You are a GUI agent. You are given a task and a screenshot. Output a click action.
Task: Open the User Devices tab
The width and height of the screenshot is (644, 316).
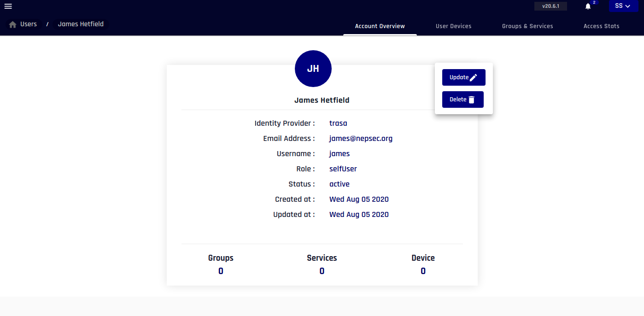click(453, 26)
